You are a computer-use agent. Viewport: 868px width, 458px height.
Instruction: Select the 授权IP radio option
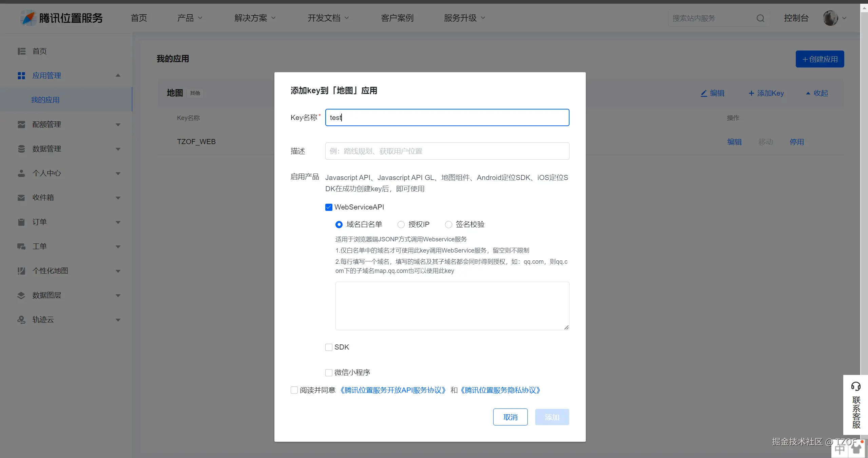(x=401, y=224)
